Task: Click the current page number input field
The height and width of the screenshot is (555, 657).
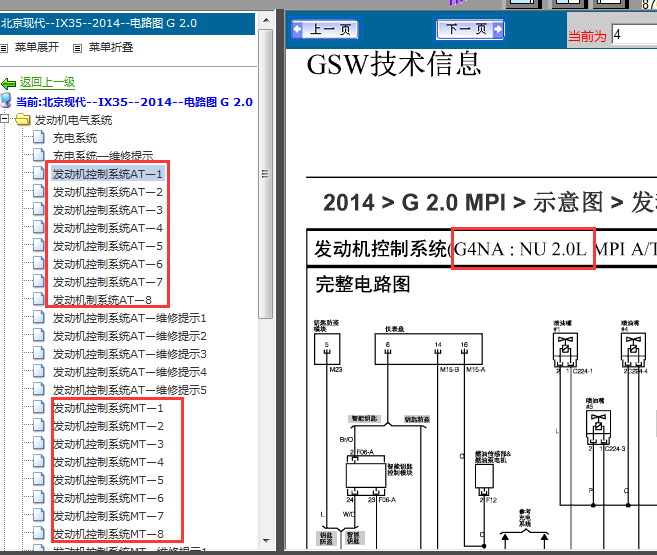Action: click(x=634, y=35)
